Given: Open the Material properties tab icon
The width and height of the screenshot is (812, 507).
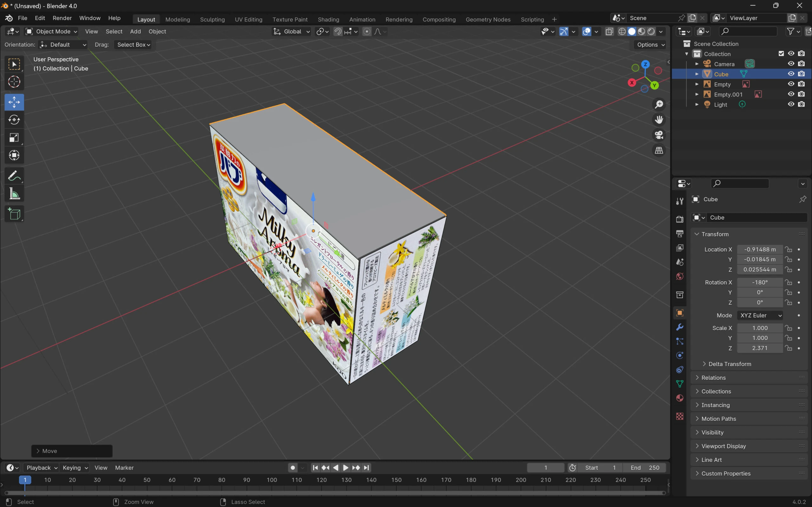Looking at the screenshot, I should pos(680,398).
